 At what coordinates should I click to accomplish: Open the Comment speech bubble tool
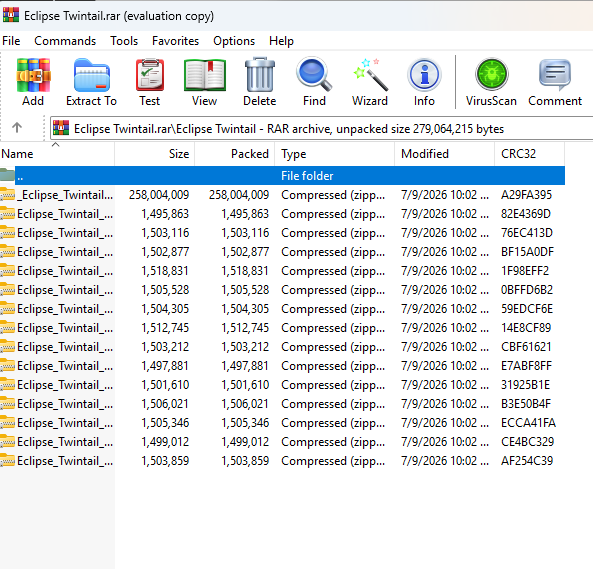tap(555, 75)
